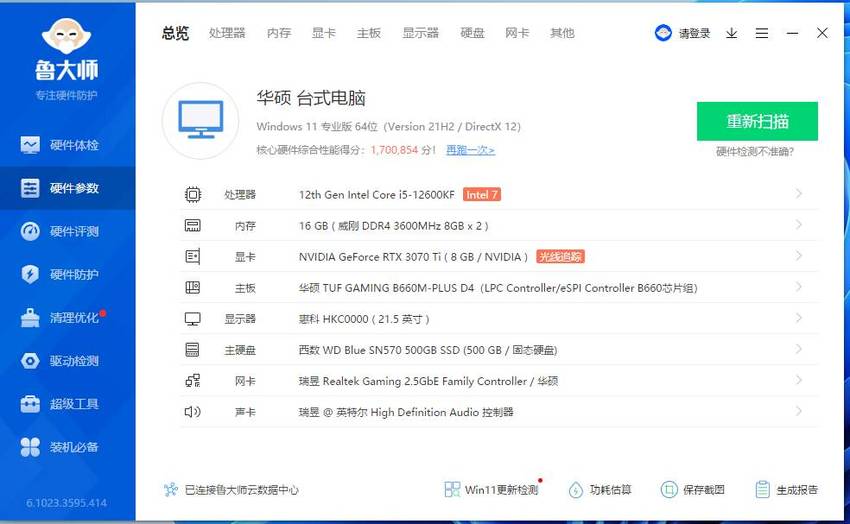Image resolution: width=850 pixels, height=524 pixels.
Task: Click the Intel 7 badge
Action: coord(481,195)
